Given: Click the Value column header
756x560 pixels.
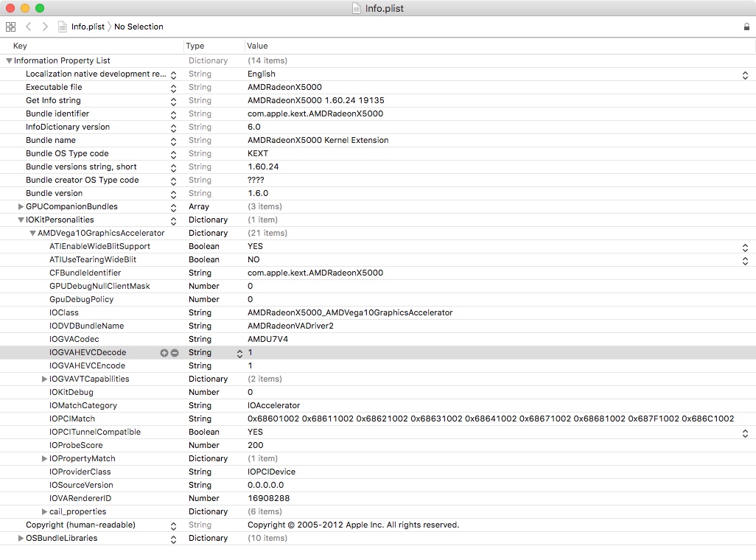Looking at the screenshot, I should pos(257,46).
